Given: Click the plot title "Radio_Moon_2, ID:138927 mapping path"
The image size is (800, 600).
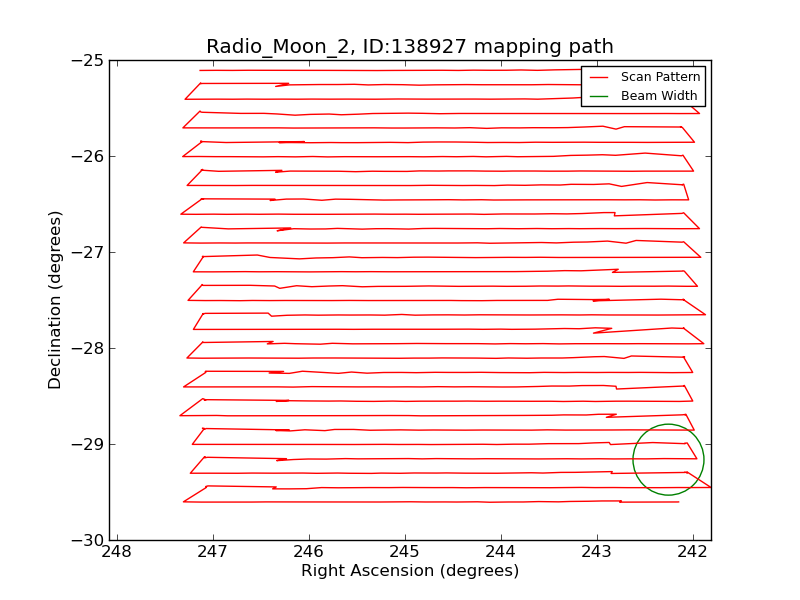Looking at the screenshot, I should (x=410, y=47).
